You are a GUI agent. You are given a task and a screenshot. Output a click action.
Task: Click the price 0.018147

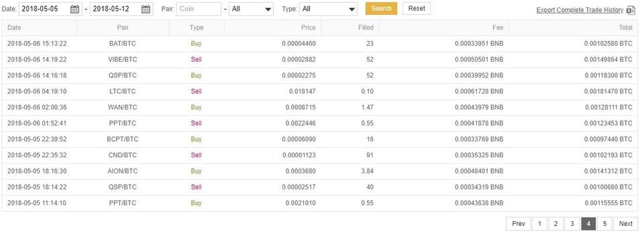click(x=303, y=91)
